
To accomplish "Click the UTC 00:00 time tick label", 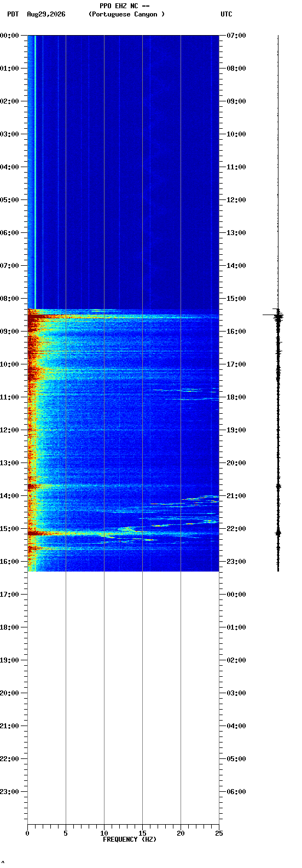I will pos(236,595).
